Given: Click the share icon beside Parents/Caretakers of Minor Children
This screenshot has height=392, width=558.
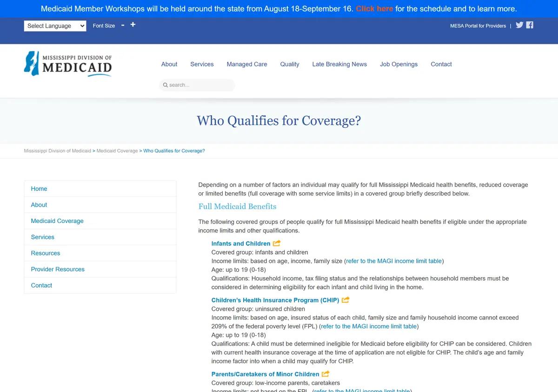Looking at the screenshot, I should pyautogui.click(x=325, y=373).
